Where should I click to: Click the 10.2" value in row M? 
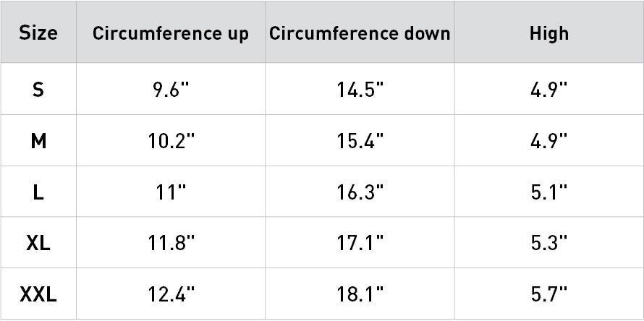[171, 141]
